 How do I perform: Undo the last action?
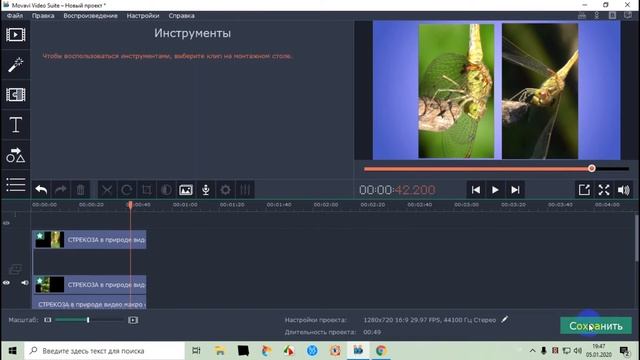coord(41,190)
